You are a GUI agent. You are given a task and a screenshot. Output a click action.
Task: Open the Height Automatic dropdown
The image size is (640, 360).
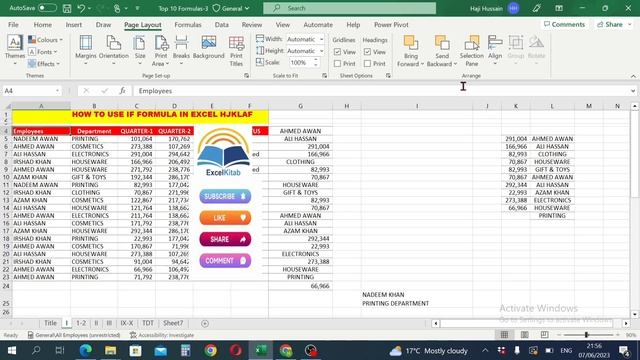pos(322,51)
